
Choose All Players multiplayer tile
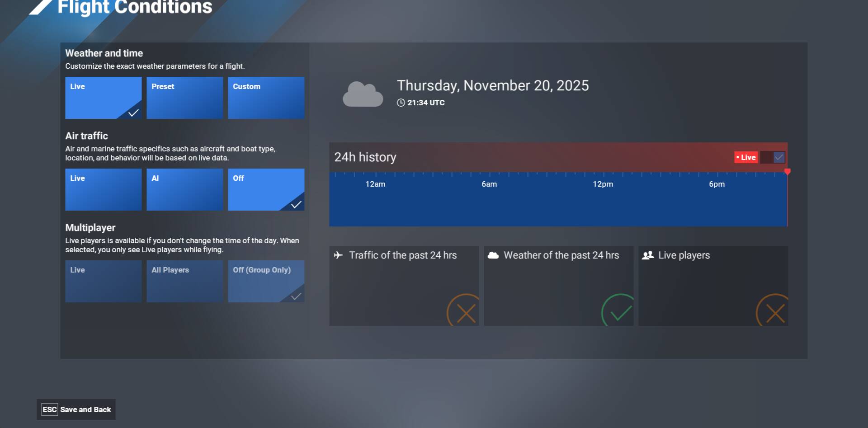pos(184,281)
